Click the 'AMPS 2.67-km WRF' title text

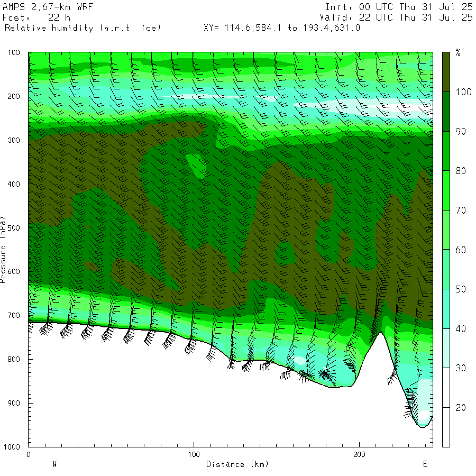pyautogui.click(x=48, y=7)
